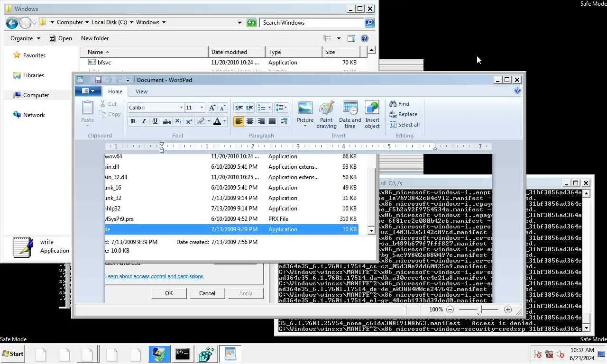Align text left in WordPad

239,121
